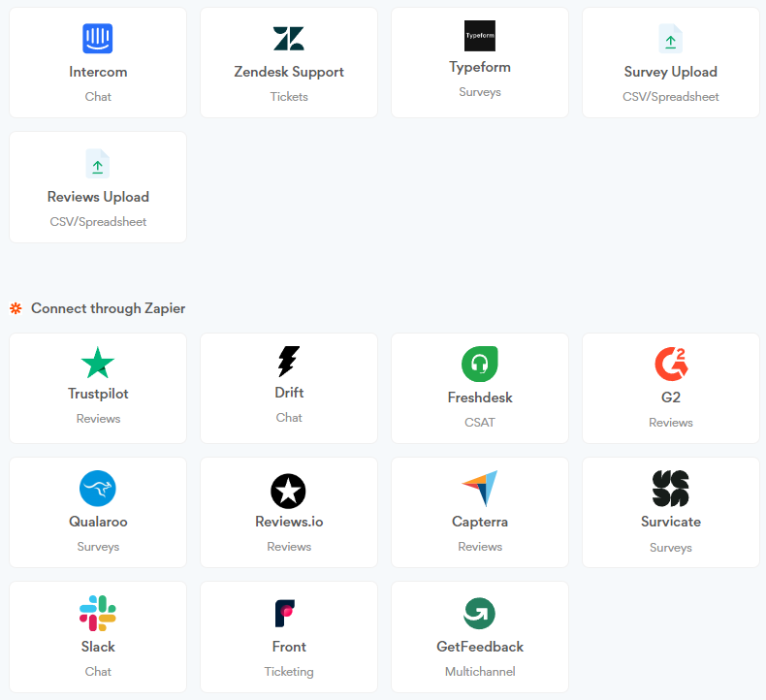Screen dimensions: 766x700
Task: Click the Reviews.io star circle icon
Action: pos(288,491)
